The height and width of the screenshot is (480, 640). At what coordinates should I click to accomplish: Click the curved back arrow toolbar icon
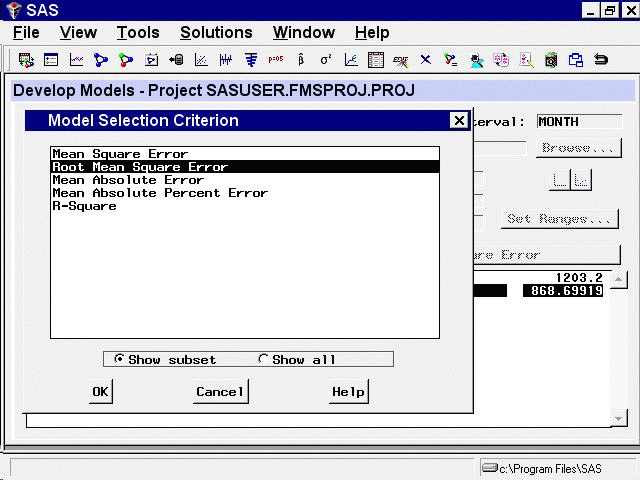[601, 60]
